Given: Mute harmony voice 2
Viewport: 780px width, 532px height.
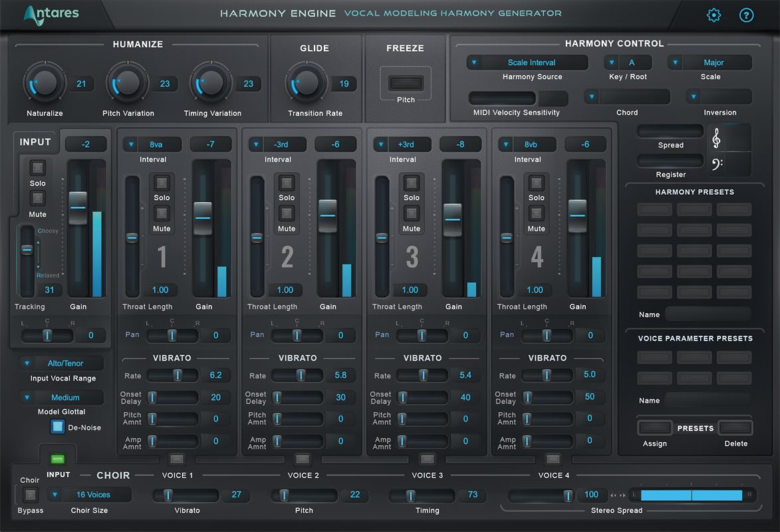Looking at the screenshot, I should coord(287,213).
